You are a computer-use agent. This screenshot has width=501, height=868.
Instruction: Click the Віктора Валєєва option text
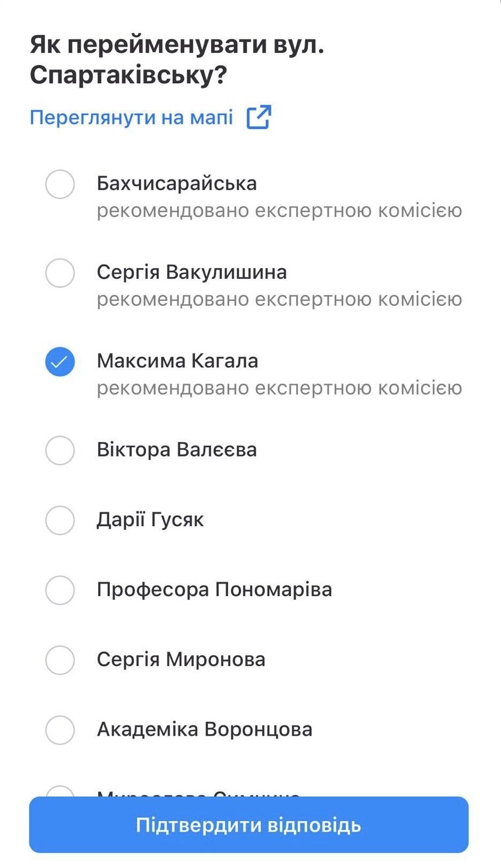176,449
